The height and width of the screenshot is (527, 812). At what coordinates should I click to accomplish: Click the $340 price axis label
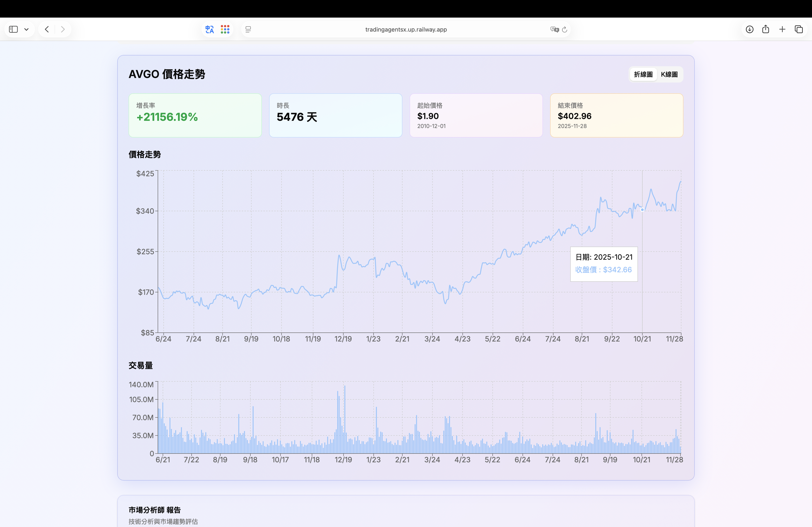click(x=145, y=211)
